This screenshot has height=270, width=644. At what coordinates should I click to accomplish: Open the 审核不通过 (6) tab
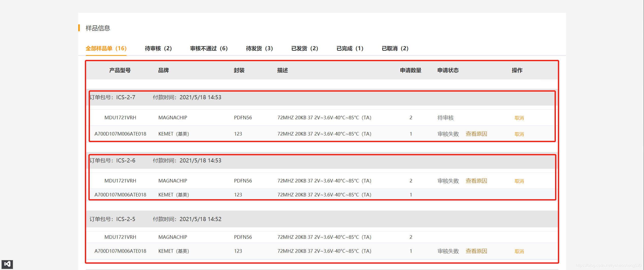coord(209,48)
